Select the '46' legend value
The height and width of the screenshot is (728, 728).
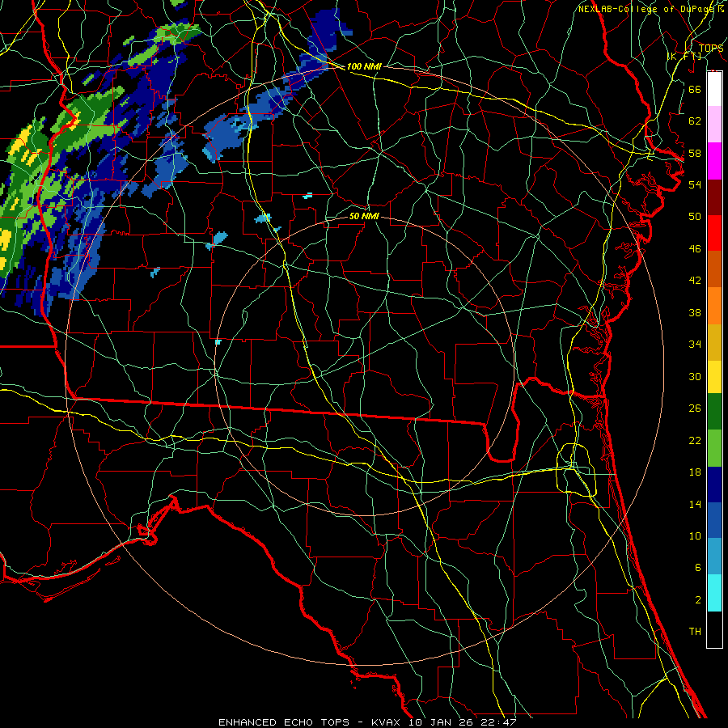(695, 249)
